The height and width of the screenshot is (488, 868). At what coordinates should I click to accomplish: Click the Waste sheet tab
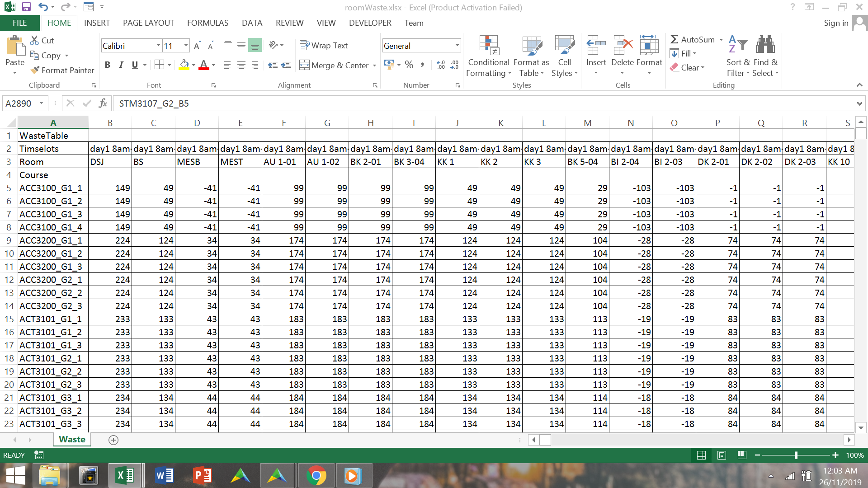(x=72, y=440)
